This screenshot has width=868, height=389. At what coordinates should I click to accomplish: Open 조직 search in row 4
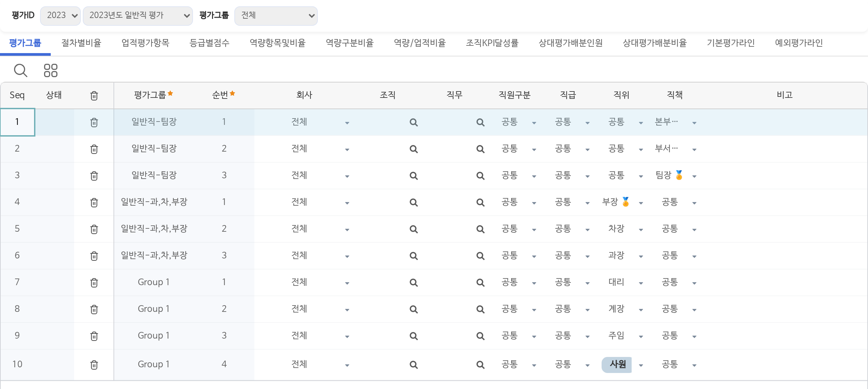coord(413,203)
